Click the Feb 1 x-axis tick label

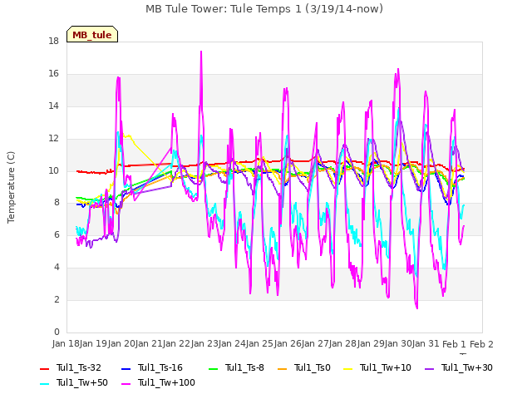tap(455, 344)
